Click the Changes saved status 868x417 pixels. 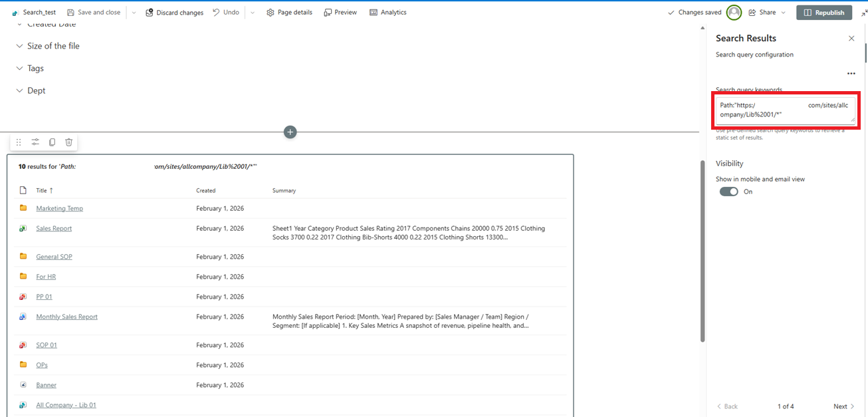695,13
